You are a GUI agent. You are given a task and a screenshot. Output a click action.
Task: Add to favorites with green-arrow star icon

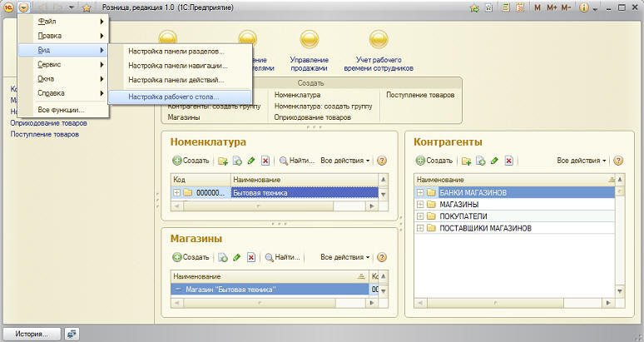475,7
